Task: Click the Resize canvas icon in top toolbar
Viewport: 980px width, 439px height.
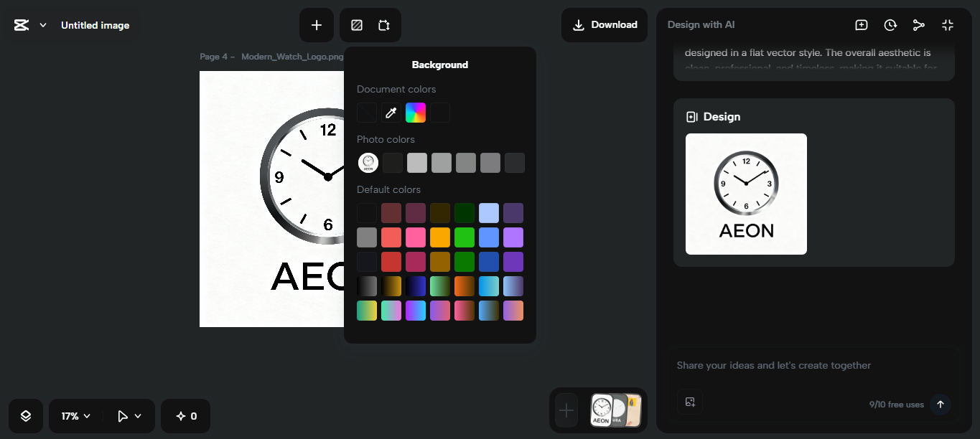Action: pyautogui.click(x=384, y=24)
